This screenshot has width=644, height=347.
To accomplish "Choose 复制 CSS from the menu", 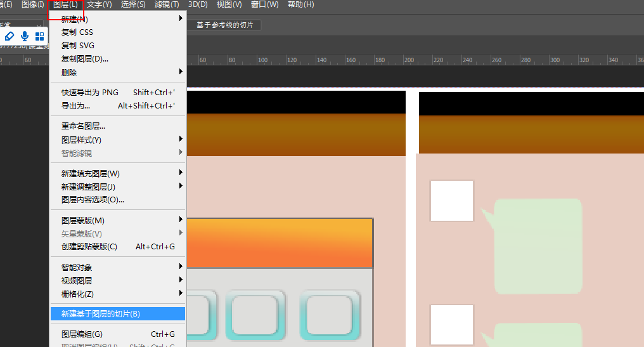I will click(77, 32).
